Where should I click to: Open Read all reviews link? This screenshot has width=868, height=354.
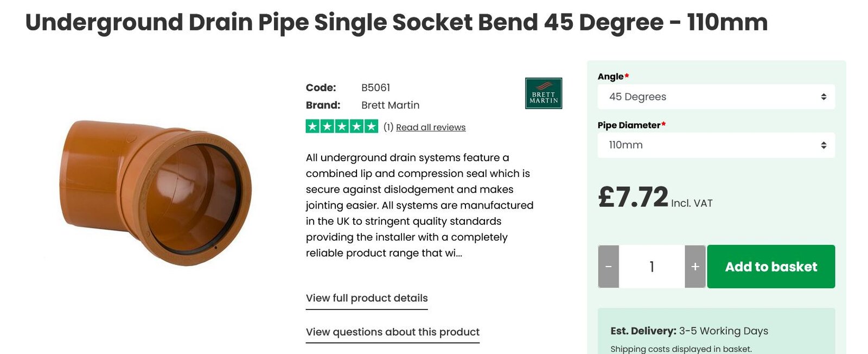[430, 127]
